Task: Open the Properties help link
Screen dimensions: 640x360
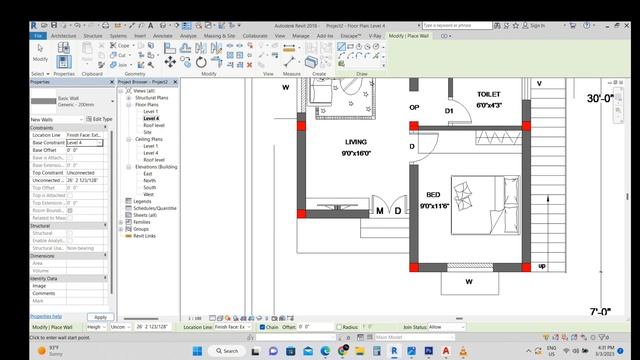Action: (x=46, y=316)
